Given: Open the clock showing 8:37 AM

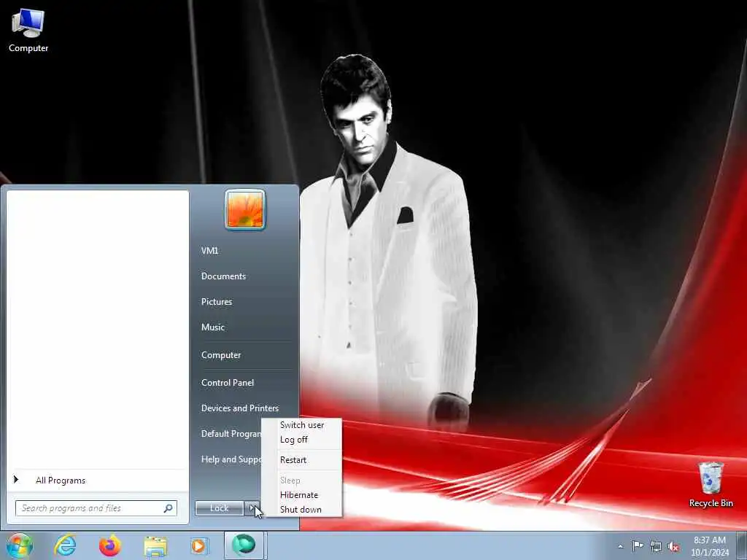Looking at the screenshot, I should point(710,546).
